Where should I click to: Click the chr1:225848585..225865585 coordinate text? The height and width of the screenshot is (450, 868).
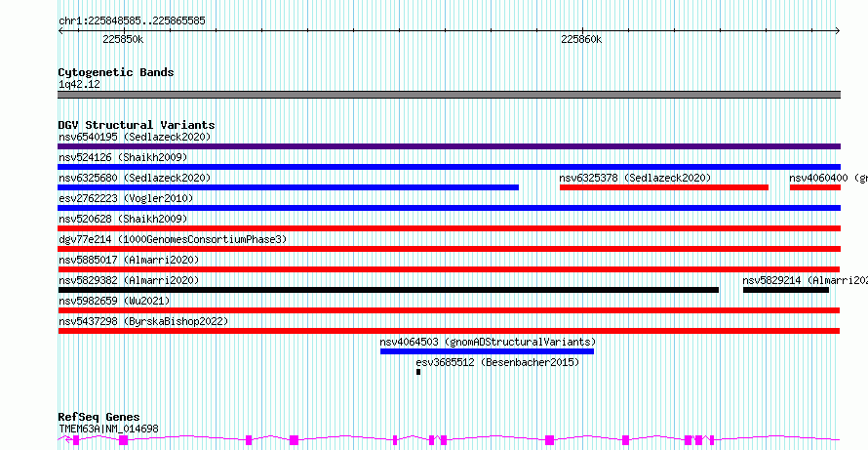[x=132, y=21]
